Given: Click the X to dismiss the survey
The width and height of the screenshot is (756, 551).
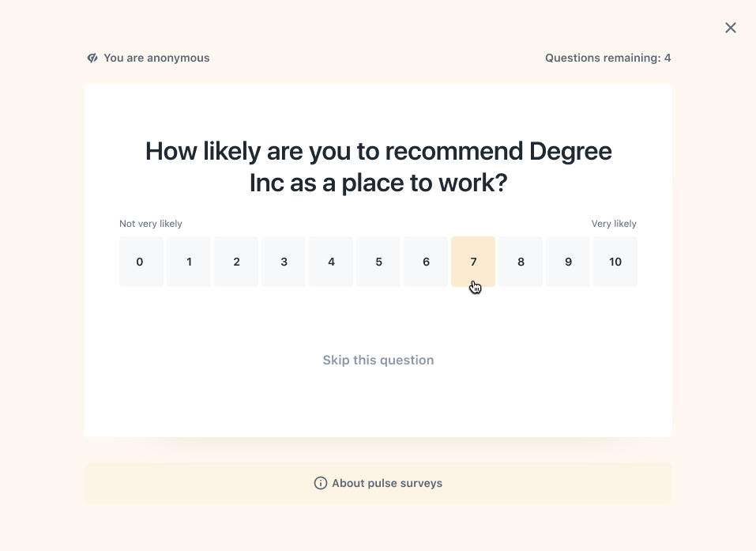Looking at the screenshot, I should (x=730, y=27).
